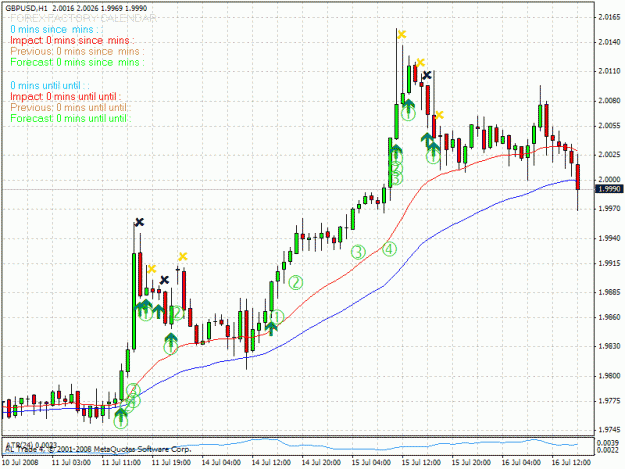Viewport: 625px width, 469px height.
Task: Select the 'Previous: 0 mins since mins' label
Action: coord(77,51)
